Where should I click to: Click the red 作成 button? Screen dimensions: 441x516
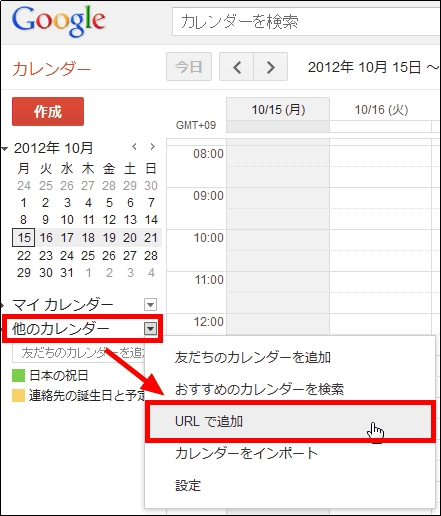coord(48,111)
